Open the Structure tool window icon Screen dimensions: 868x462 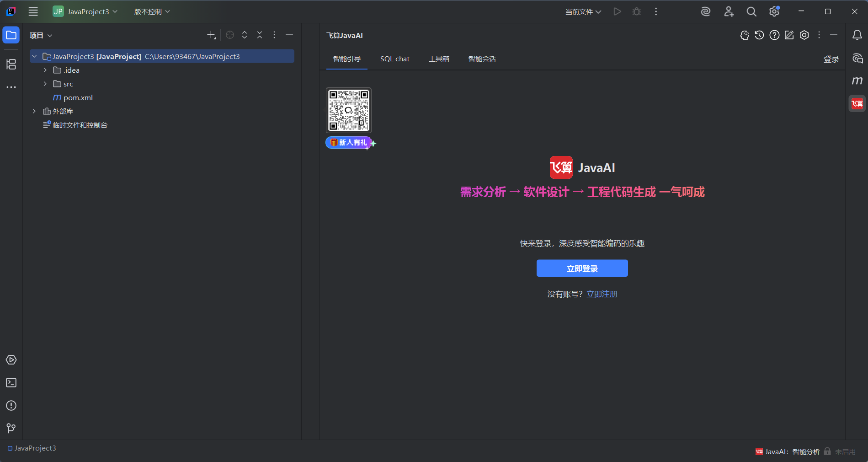[x=11, y=64]
